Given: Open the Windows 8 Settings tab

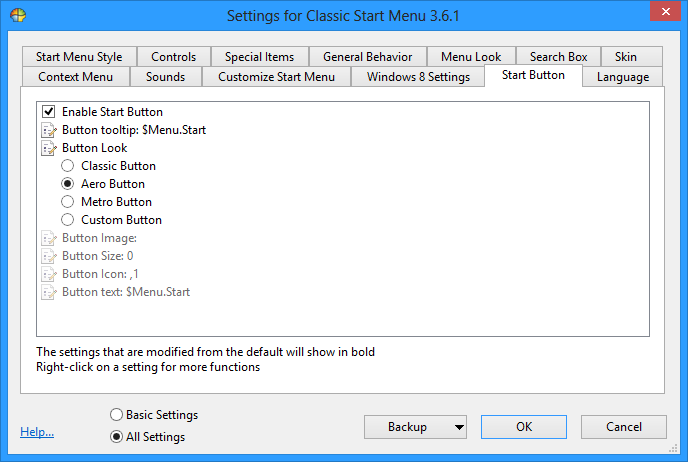Looking at the screenshot, I should point(418,77).
